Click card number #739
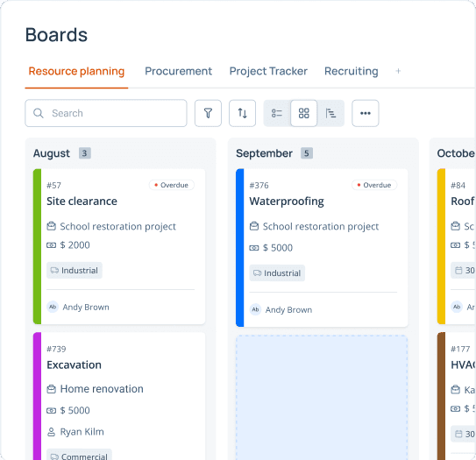This screenshot has width=476, height=460. pyautogui.click(x=56, y=349)
